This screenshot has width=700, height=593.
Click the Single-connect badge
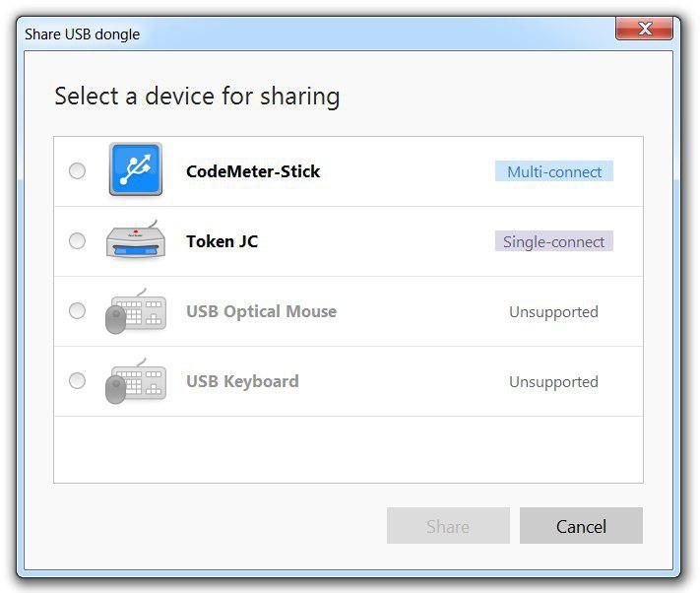(x=553, y=241)
